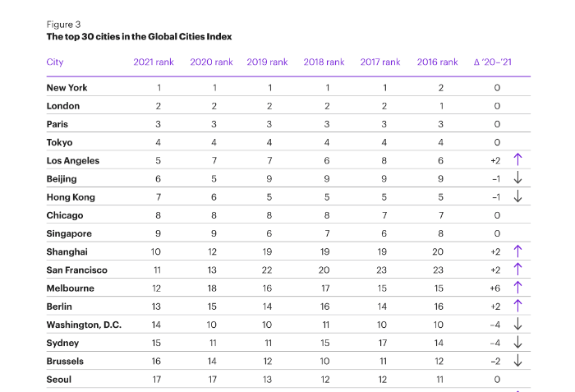Click the up arrow in San Francisco row
Viewport: 575px width, 392px height.
click(517, 269)
